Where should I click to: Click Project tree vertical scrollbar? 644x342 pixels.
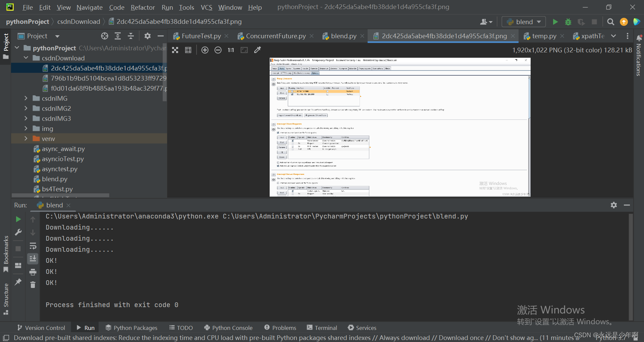tap(164, 72)
